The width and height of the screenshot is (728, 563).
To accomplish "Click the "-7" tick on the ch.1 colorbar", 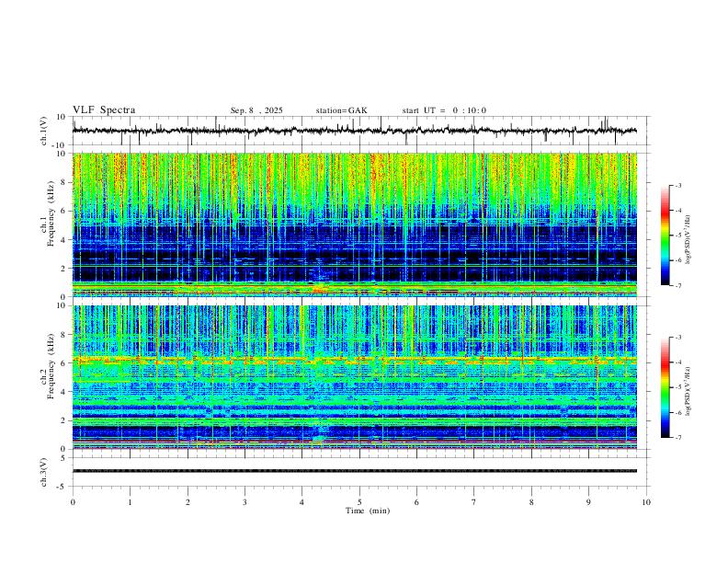I will click(x=678, y=286).
